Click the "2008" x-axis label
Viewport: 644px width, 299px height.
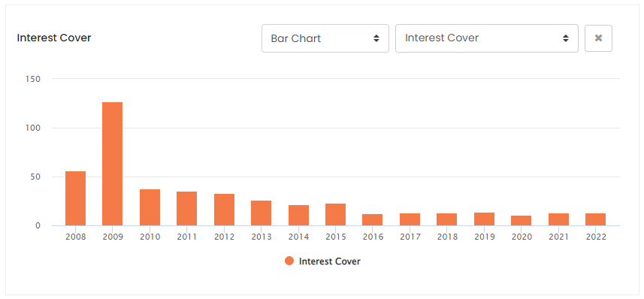click(x=76, y=237)
